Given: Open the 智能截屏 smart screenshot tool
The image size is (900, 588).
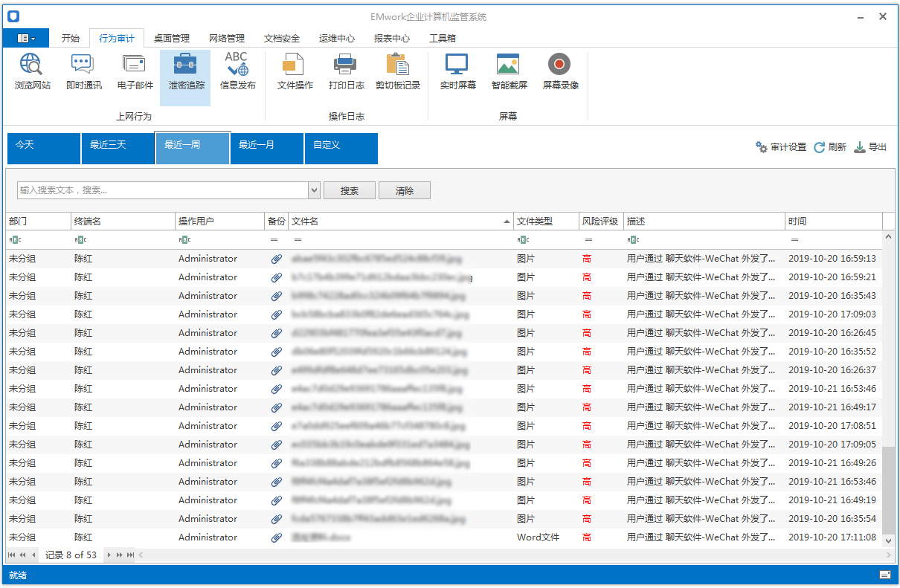Looking at the screenshot, I should coord(509,73).
